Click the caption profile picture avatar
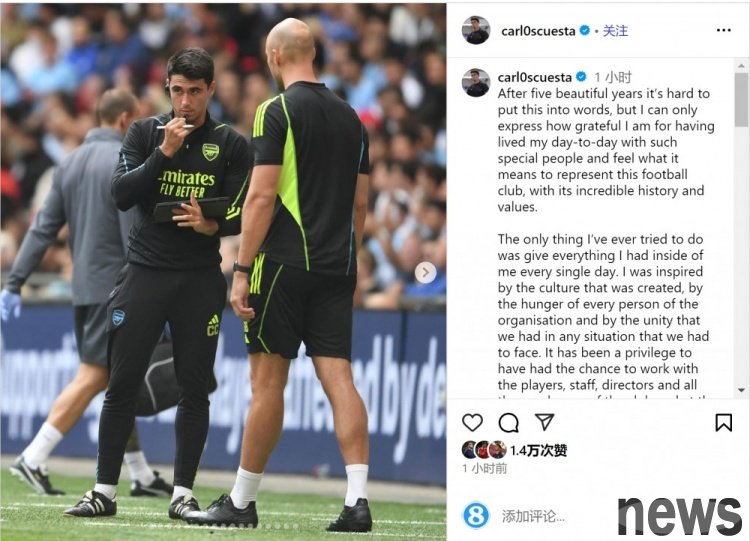 click(476, 83)
